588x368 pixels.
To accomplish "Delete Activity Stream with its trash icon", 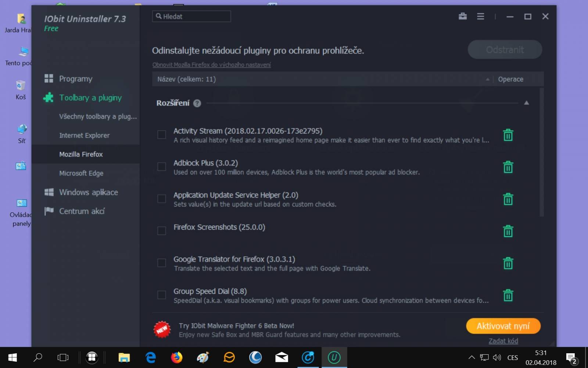I will pyautogui.click(x=508, y=135).
